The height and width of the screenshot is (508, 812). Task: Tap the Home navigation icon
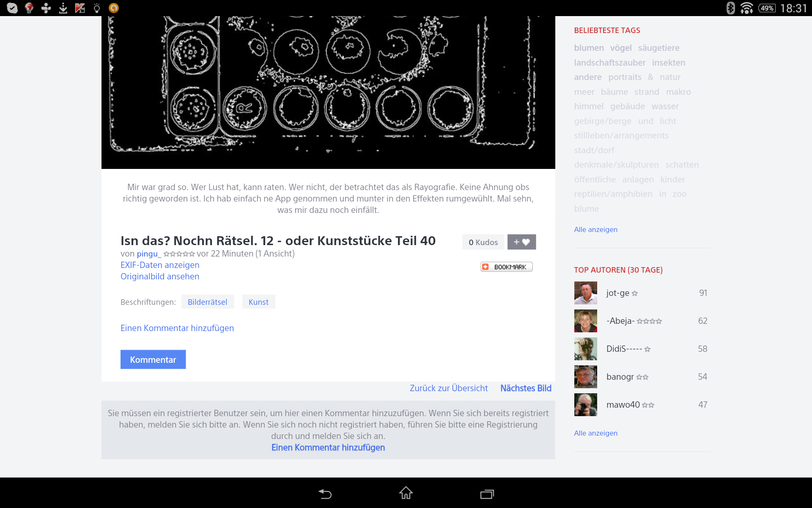406,494
